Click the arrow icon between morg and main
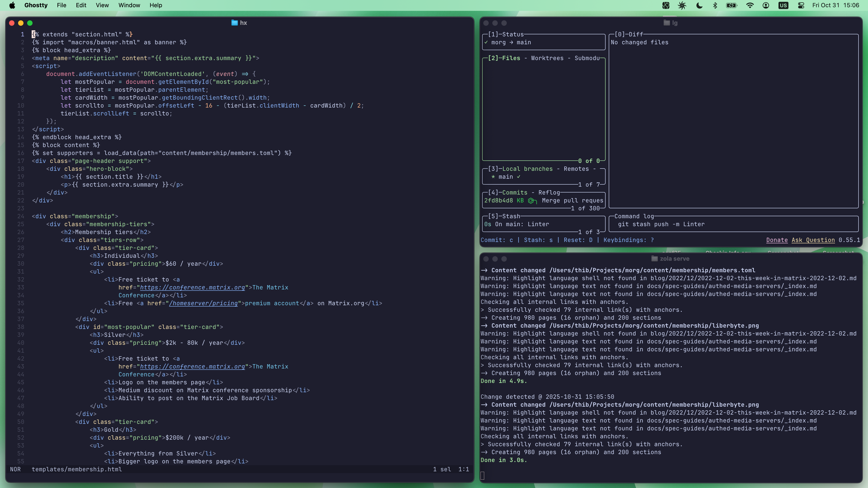The image size is (868, 488). (512, 42)
